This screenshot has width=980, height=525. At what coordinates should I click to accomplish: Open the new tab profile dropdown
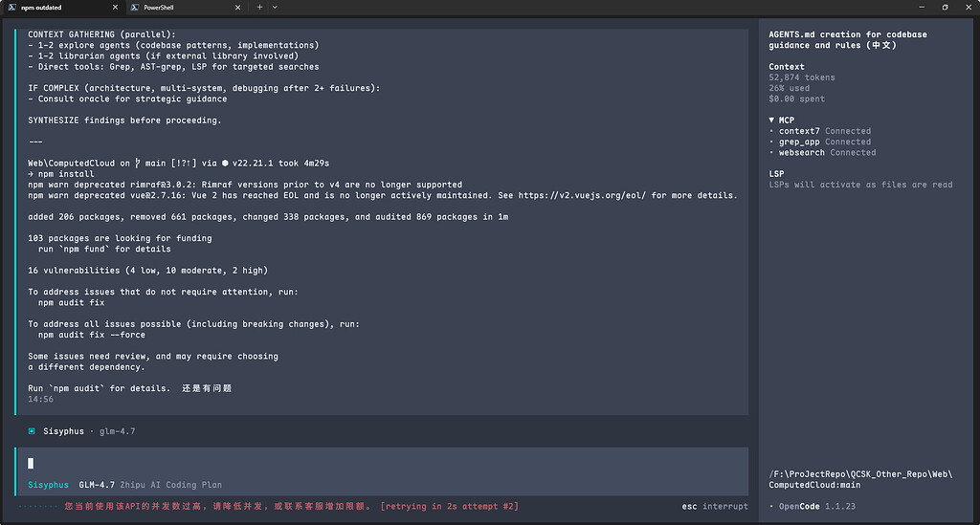point(275,8)
